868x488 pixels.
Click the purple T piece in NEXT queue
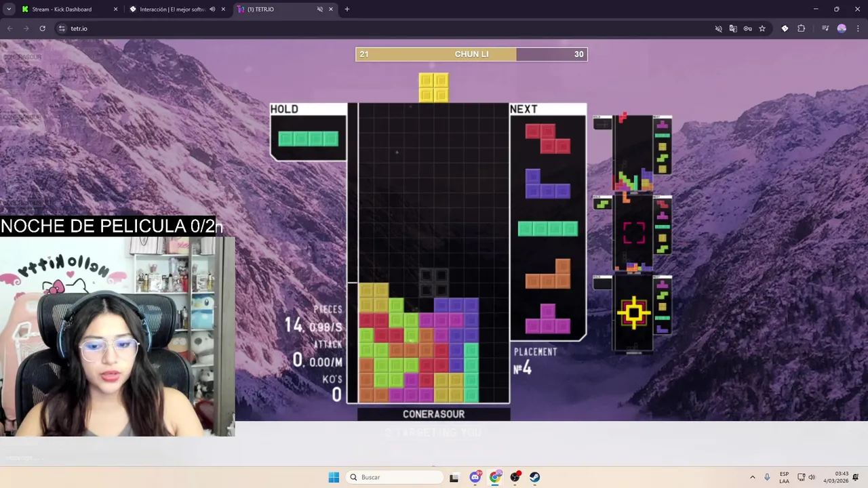[x=547, y=319]
